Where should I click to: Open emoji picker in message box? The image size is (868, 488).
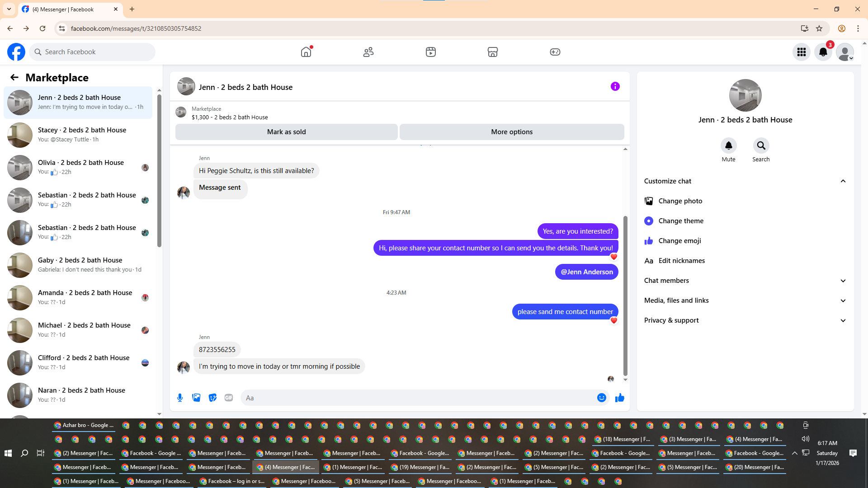601,398
